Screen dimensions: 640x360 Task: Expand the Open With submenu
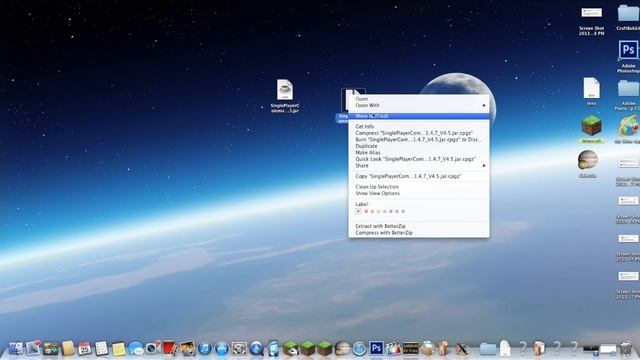click(419, 105)
